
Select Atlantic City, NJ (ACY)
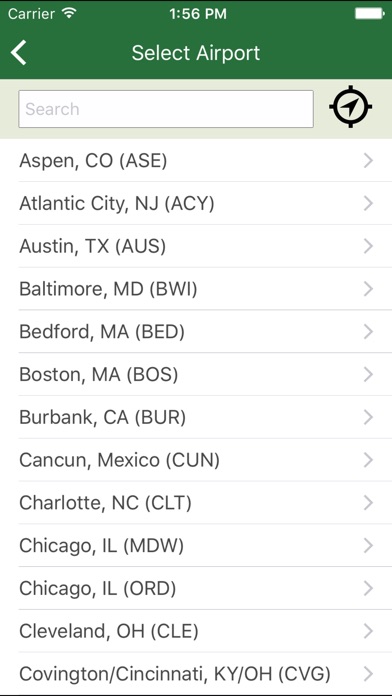[x=196, y=204]
